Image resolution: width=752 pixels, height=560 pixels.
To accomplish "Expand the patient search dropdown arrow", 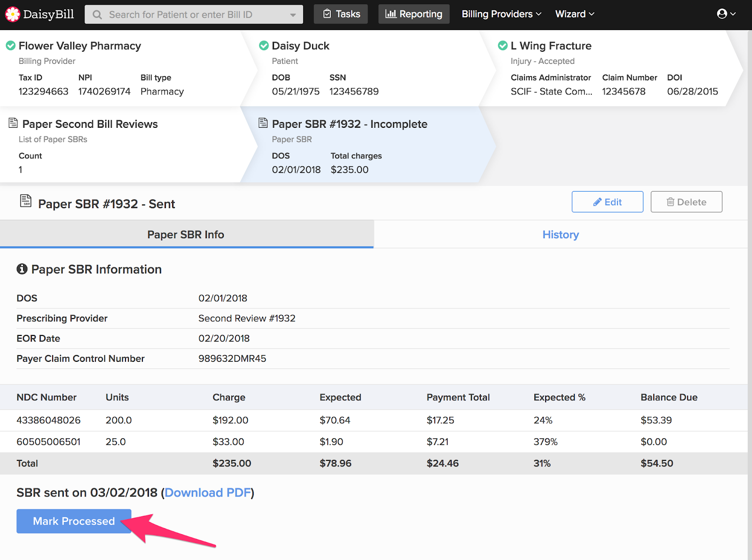I will pos(293,15).
